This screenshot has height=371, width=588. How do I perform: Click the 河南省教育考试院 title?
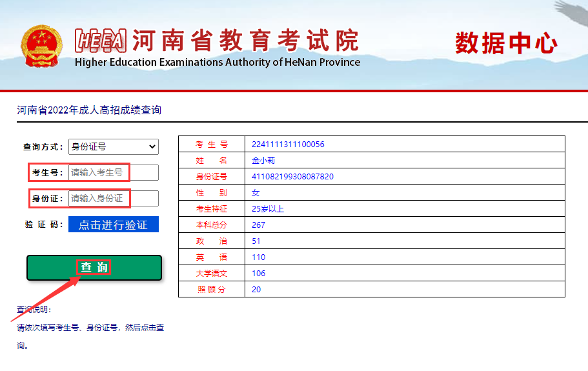(245, 41)
